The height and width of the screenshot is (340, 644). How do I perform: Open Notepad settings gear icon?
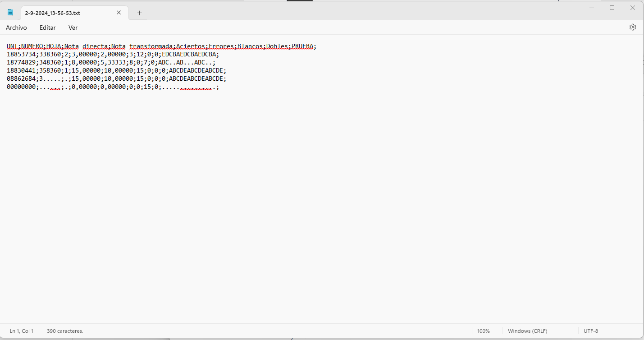[x=633, y=27]
